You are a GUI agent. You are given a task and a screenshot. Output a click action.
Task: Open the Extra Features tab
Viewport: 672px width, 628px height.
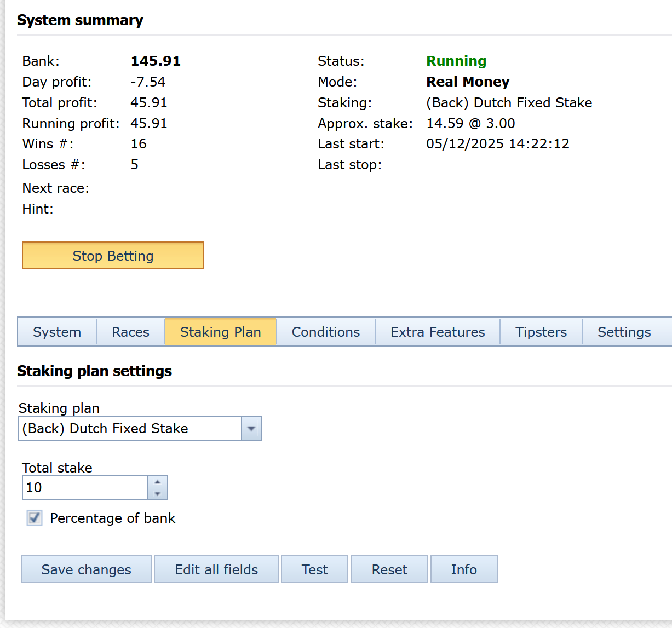tap(438, 332)
